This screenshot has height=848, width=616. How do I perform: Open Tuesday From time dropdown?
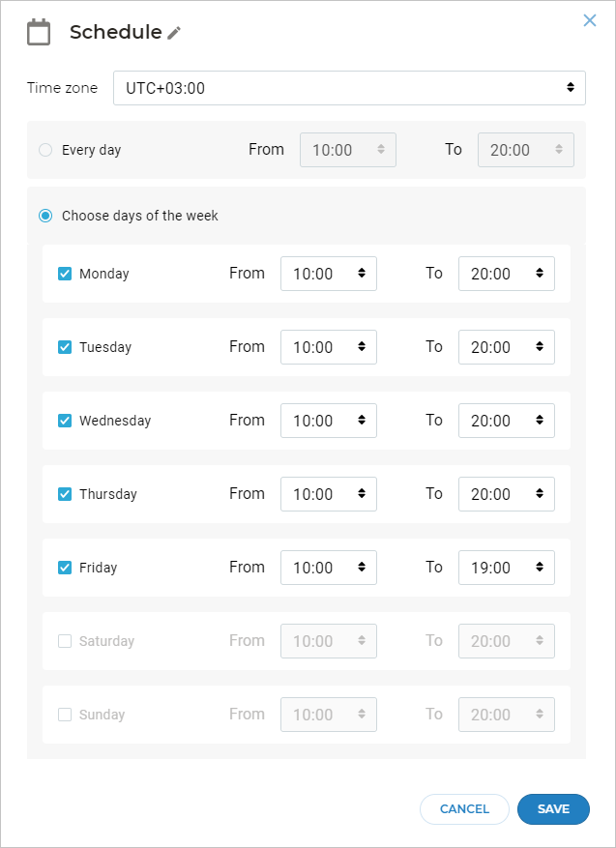point(329,347)
